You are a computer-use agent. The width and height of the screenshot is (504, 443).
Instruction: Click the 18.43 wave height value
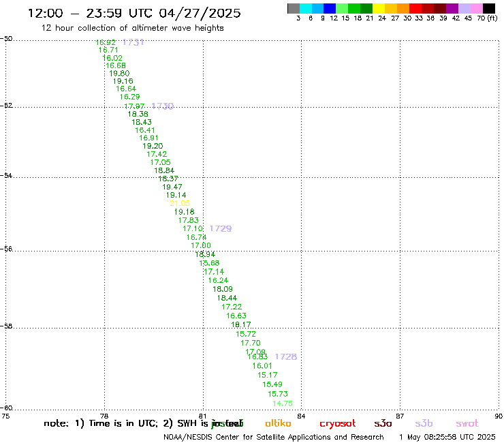click(142, 122)
